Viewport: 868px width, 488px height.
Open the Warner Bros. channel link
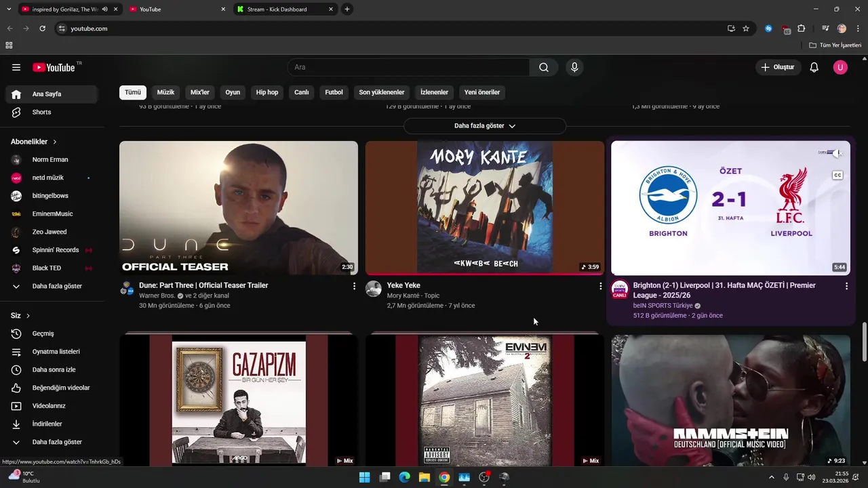[157, 296]
